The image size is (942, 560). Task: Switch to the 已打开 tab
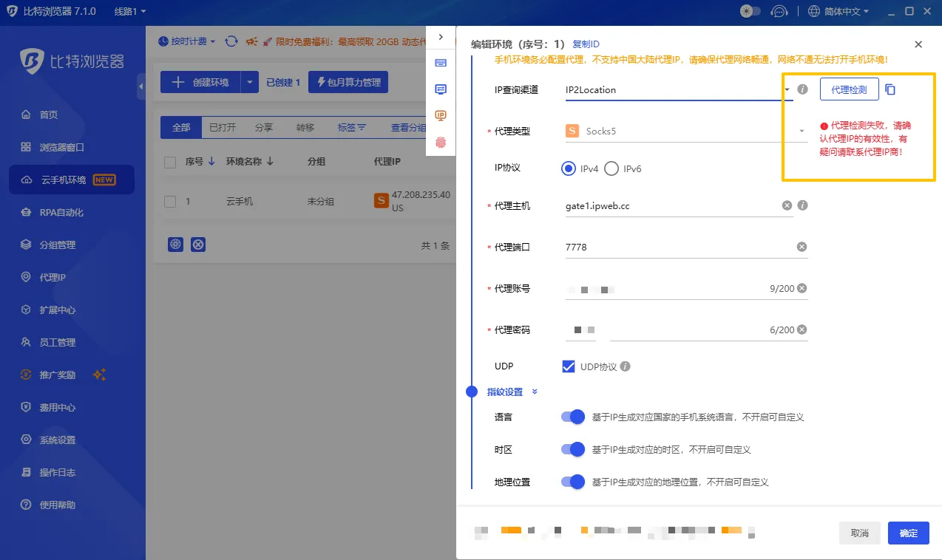point(223,127)
